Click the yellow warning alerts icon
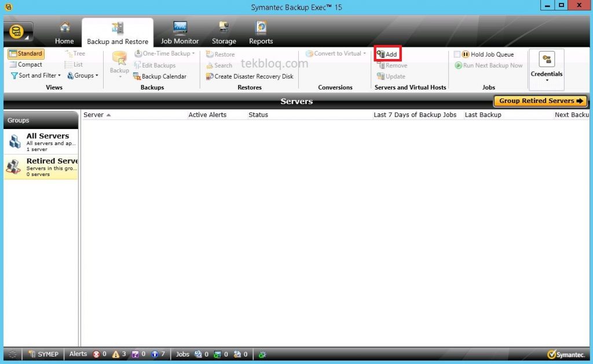 (x=116, y=354)
